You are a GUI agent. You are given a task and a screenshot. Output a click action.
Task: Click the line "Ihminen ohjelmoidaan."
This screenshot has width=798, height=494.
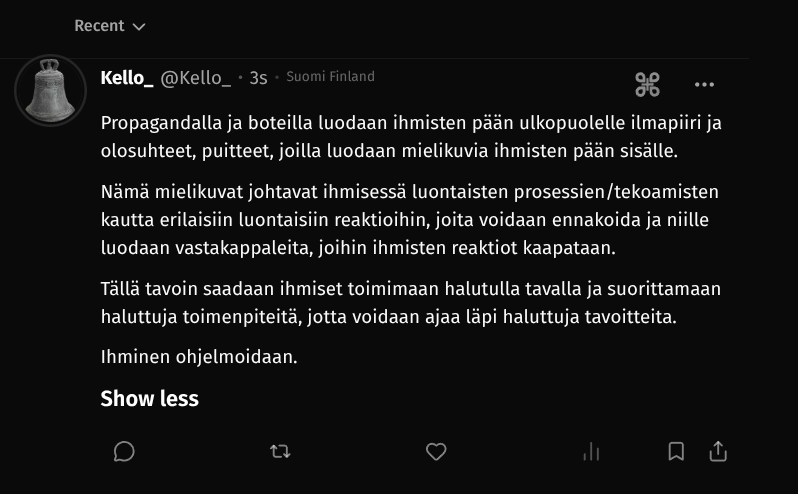[199, 356]
